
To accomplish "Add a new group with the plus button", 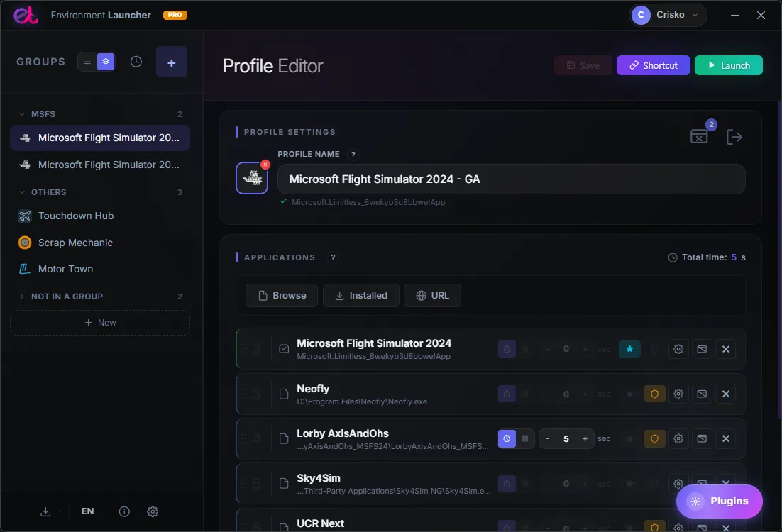I will coord(172,62).
